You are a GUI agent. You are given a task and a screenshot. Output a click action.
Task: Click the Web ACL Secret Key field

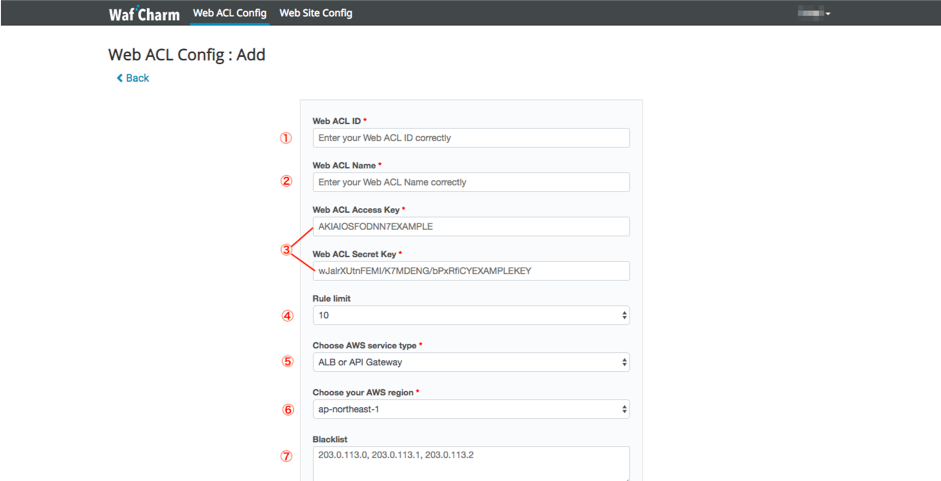pyautogui.click(x=471, y=270)
